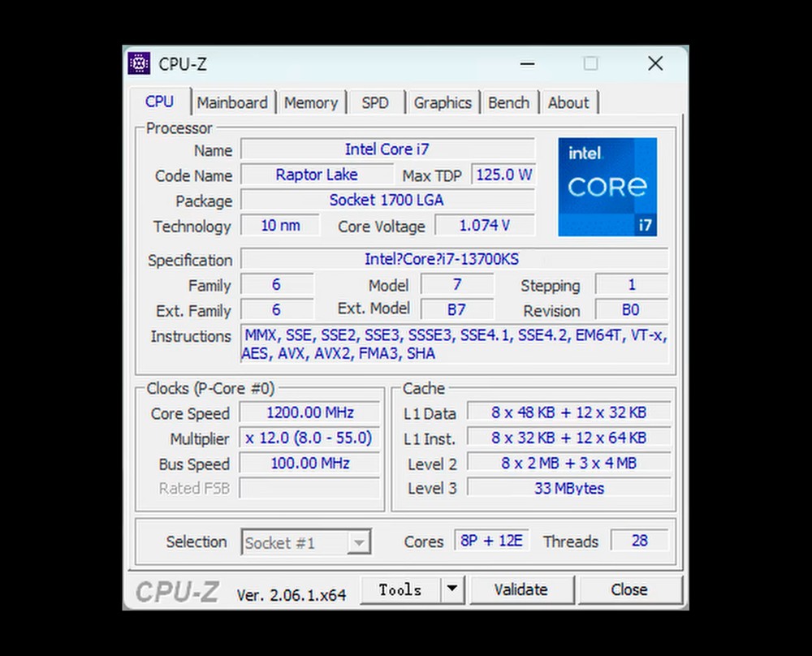812x656 pixels.
Task: Click the Multiplier value x 12.0
Action: (x=309, y=438)
